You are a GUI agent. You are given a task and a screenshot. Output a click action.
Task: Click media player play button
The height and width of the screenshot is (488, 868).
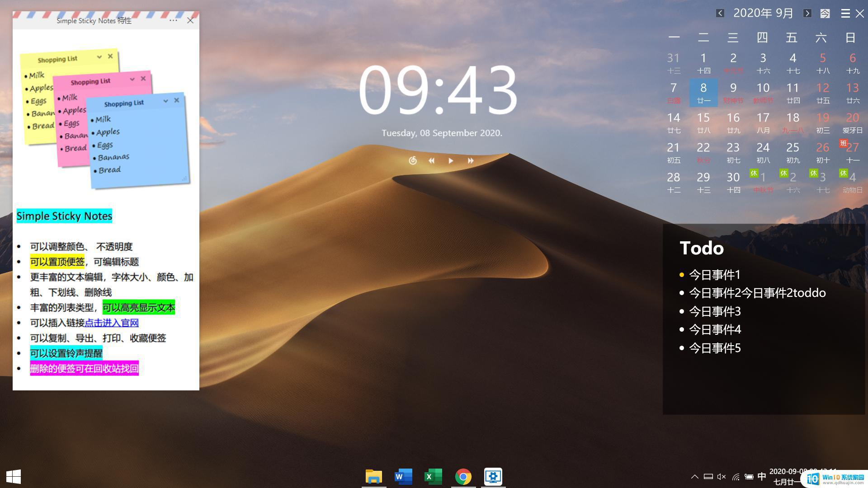tap(451, 160)
